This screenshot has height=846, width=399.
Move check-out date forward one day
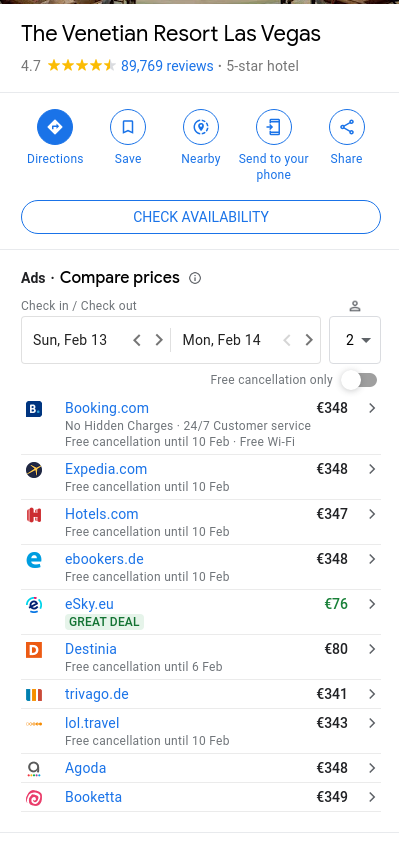[x=308, y=340]
